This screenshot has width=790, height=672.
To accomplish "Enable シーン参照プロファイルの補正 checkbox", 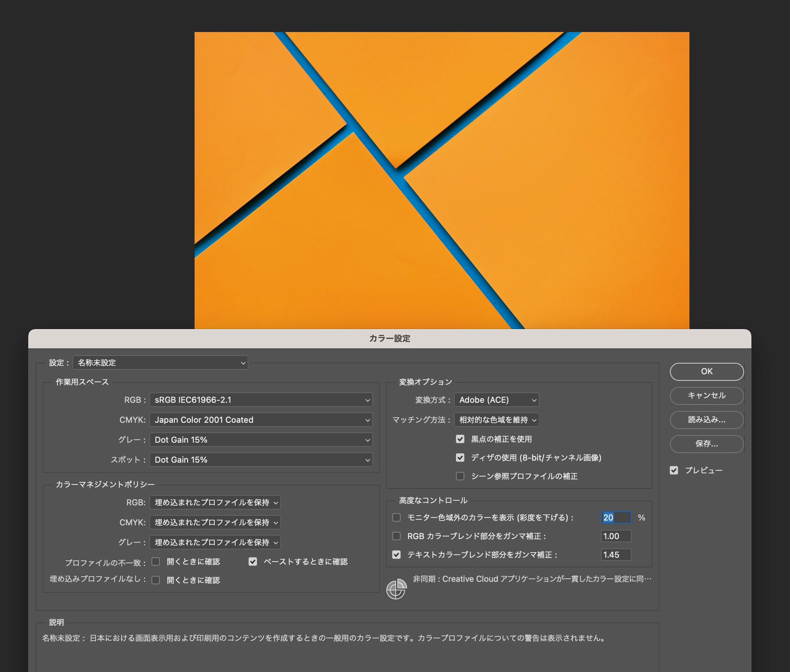I will click(x=460, y=476).
